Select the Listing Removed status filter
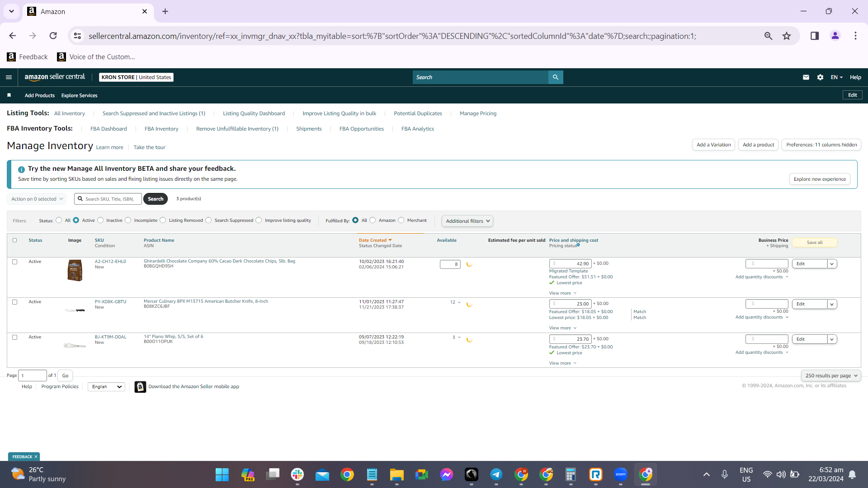The width and height of the screenshot is (868, 488). pyautogui.click(x=163, y=221)
